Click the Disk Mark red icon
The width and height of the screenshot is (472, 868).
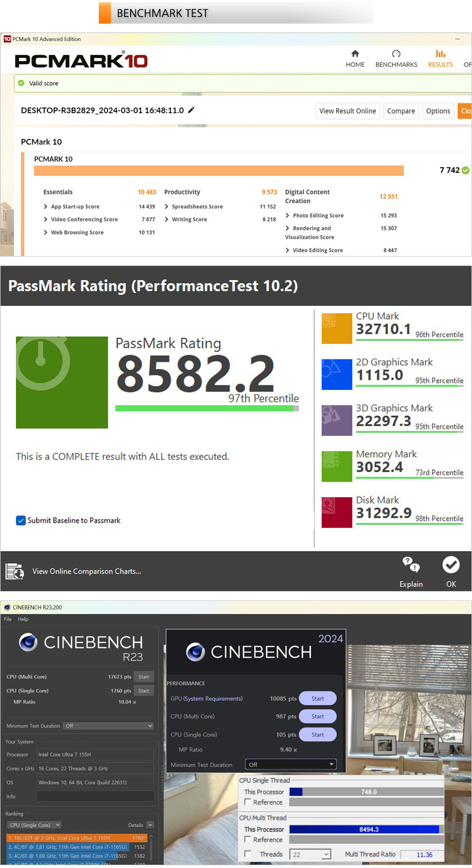tap(336, 513)
